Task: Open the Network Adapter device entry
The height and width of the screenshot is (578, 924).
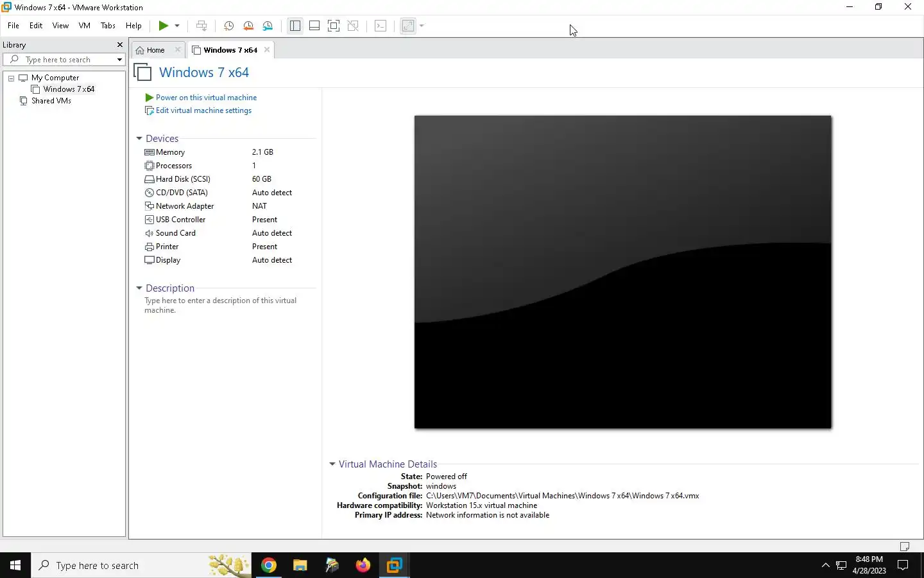Action: (185, 206)
